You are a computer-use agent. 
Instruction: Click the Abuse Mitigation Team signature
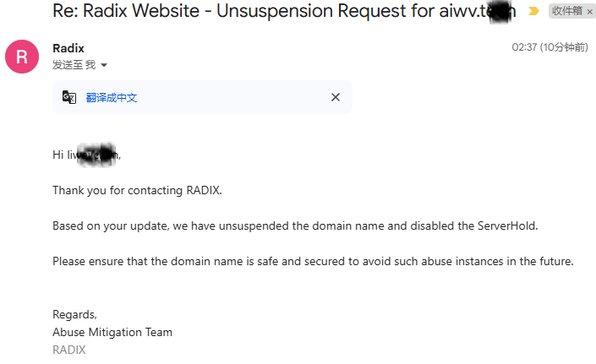pos(112,332)
